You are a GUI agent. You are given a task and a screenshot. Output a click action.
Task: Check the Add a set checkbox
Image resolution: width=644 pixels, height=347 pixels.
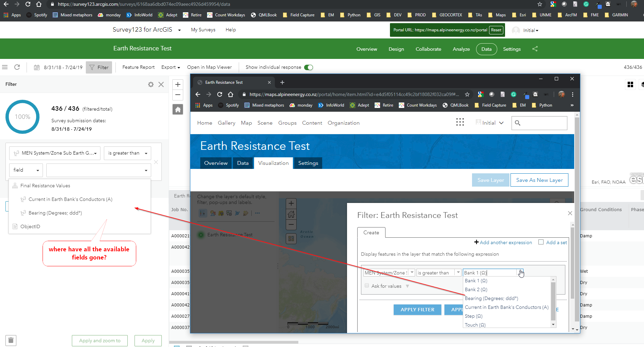[541, 242]
